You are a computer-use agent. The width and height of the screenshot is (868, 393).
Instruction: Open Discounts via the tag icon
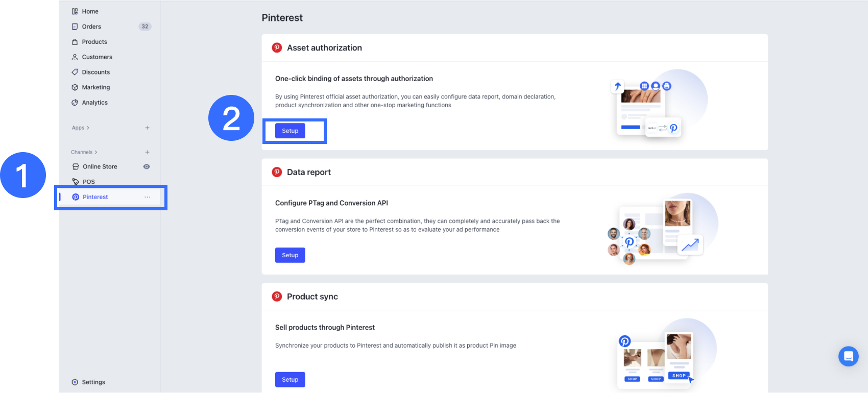[x=75, y=72]
